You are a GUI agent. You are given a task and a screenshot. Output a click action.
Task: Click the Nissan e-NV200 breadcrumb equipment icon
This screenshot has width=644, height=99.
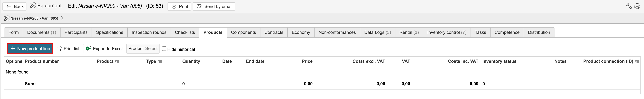pyautogui.click(x=7, y=18)
